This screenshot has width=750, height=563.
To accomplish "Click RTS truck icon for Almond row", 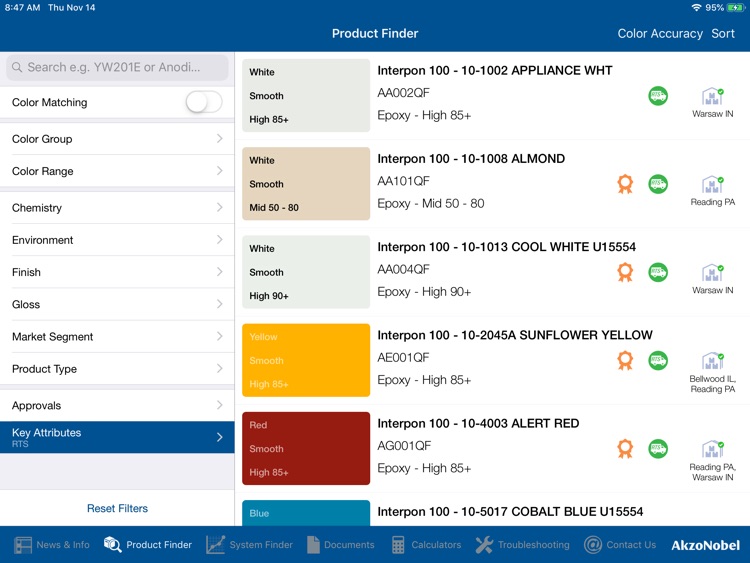I will pyautogui.click(x=658, y=184).
